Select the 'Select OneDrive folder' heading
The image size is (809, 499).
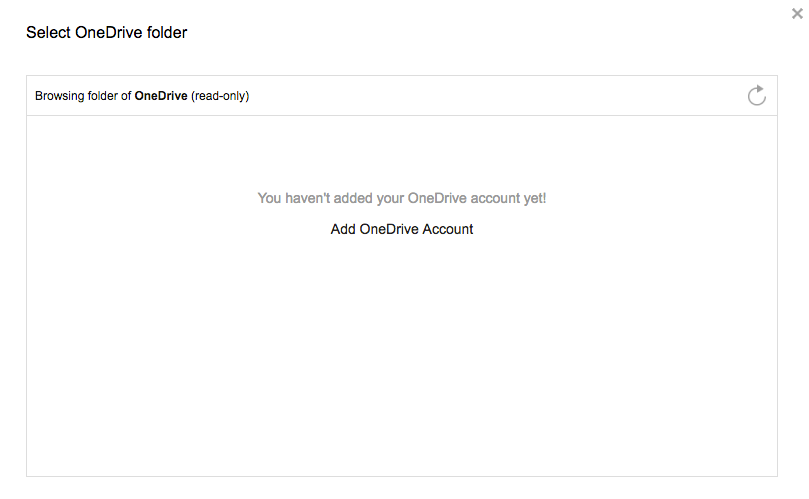106,33
